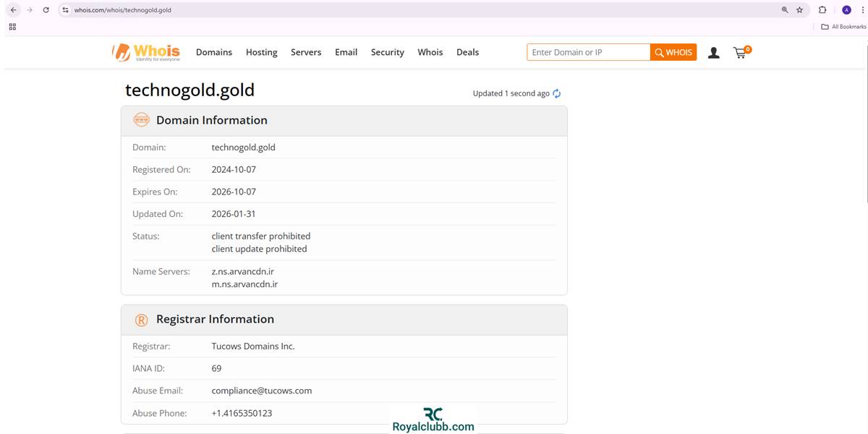Screen dimensions: 868x434
Task: Open the browser Extensions puzzle icon
Action: coord(822,10)
